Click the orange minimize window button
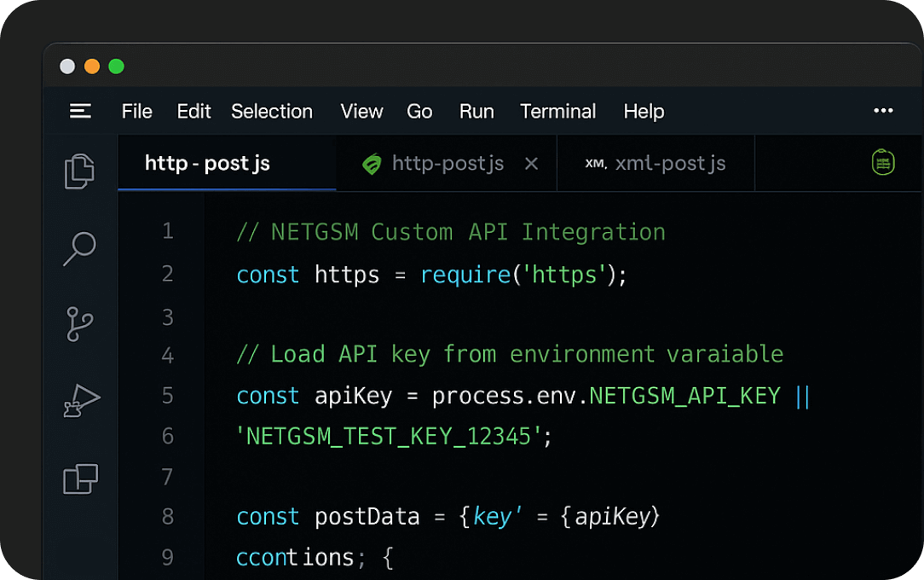924x580 pixels. click(92, 66)
